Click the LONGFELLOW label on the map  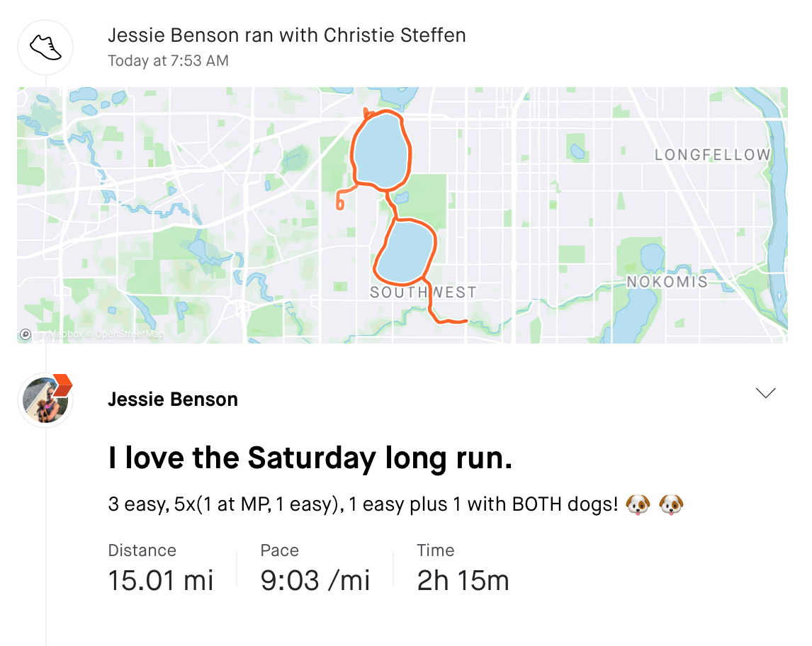(712, 154)
